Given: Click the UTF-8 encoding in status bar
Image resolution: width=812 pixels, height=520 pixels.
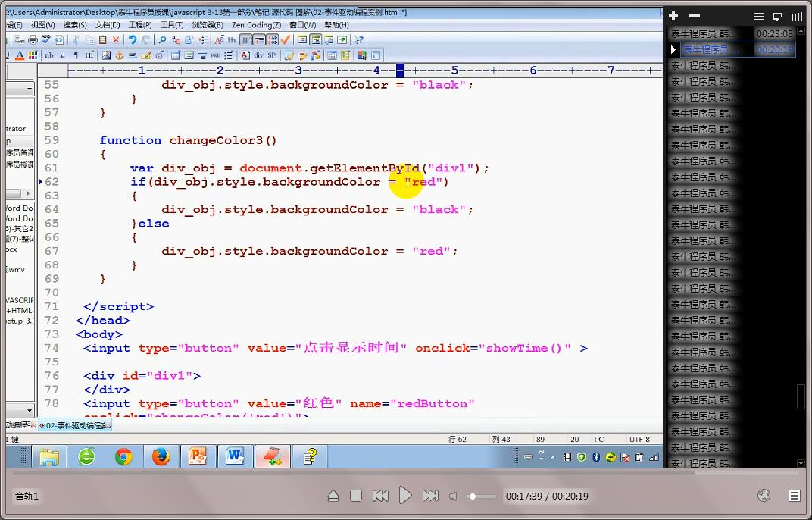Looking at the screenshot, I should pos(639,439).
